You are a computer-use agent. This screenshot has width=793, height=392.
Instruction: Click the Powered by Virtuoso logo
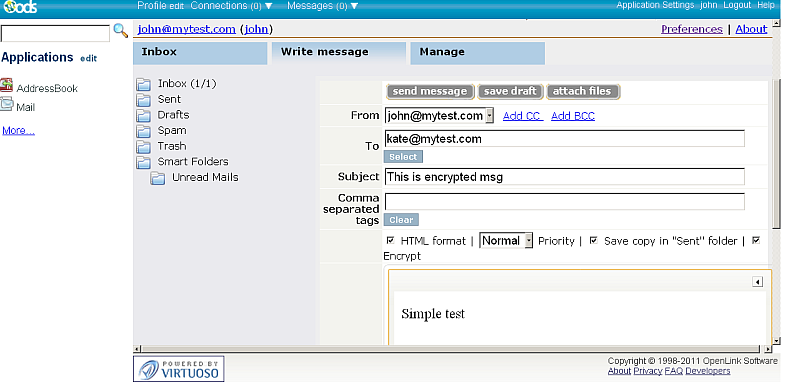click(179, 369)
